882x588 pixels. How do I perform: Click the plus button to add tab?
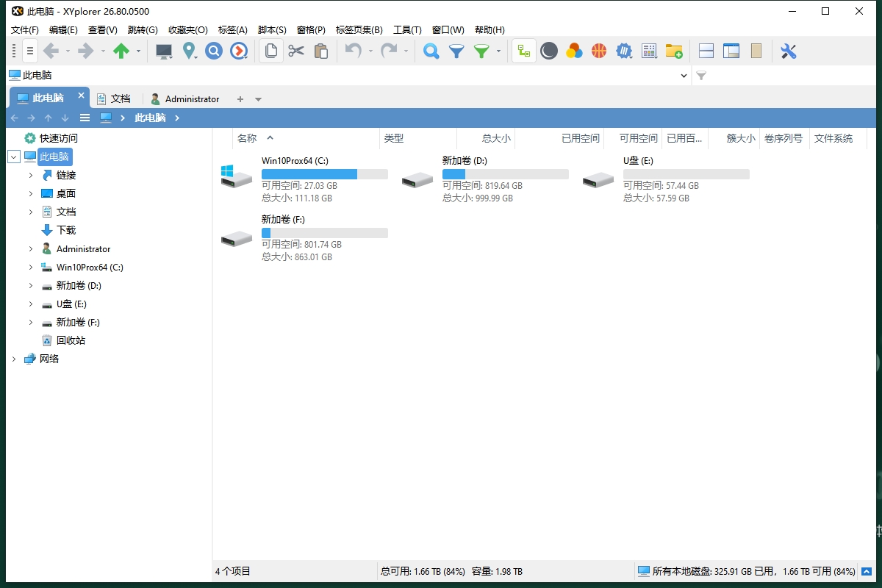pyautogui.click(x=240, y=99)
